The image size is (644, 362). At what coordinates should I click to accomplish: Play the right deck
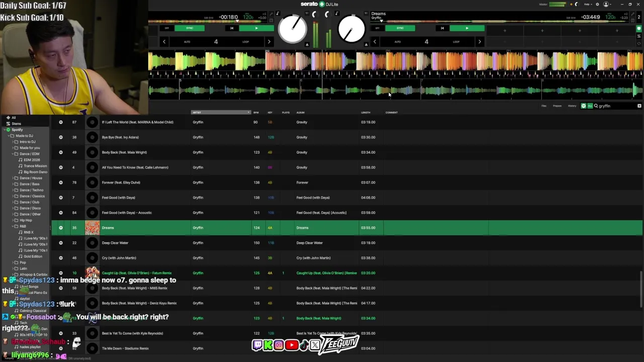coord(467,28)
